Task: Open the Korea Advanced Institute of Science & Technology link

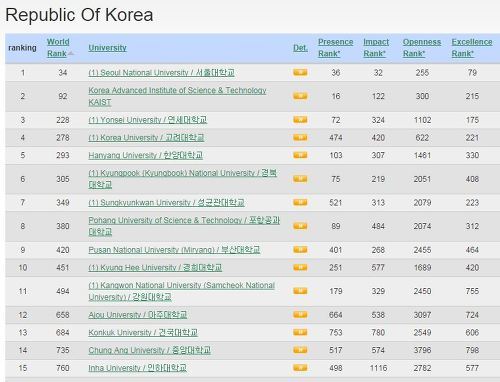Action: [x=177, y=96]
